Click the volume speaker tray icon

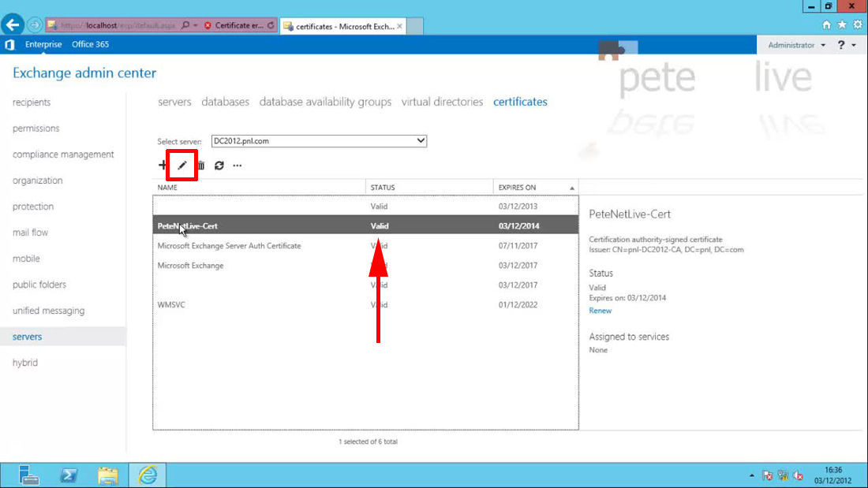click(x=799, y=475)
